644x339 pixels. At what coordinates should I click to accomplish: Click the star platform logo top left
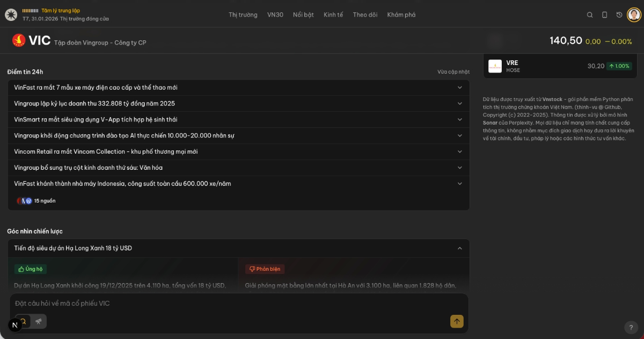pyautogui.click(x=11, y=15)
